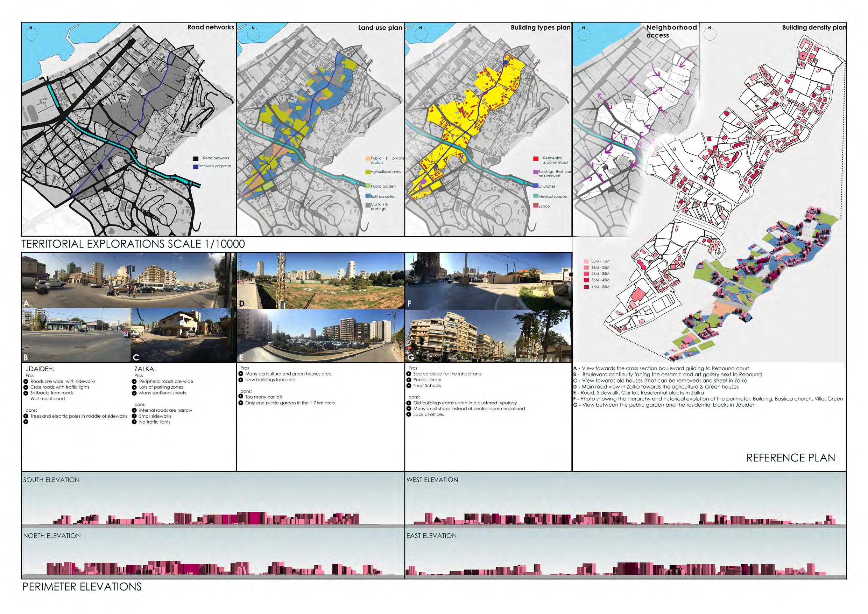The height and width of the screenshot is (614, 868).
Task: Click the SOUTH ELEVATION label
Action: pyautogui.click(x=51, y=480)
